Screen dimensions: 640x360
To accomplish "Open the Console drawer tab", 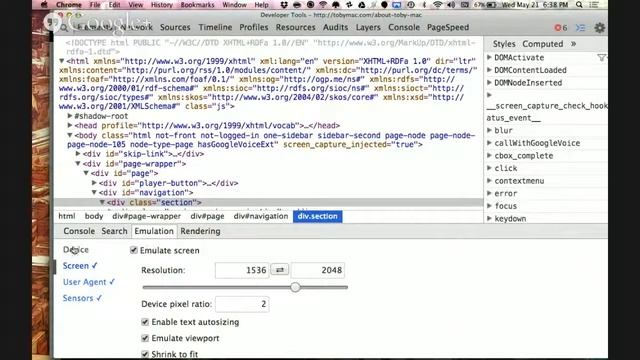I will click(79, 231).
